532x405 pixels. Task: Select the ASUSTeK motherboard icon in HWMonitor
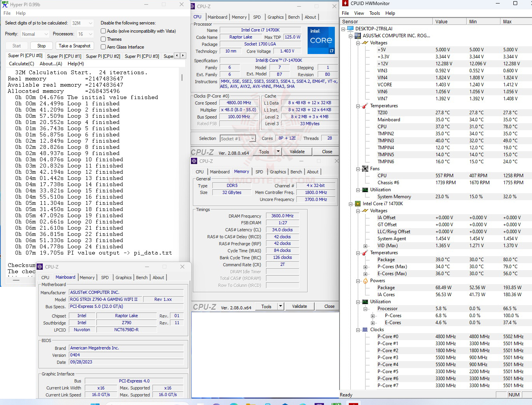[x=358, y=36]
